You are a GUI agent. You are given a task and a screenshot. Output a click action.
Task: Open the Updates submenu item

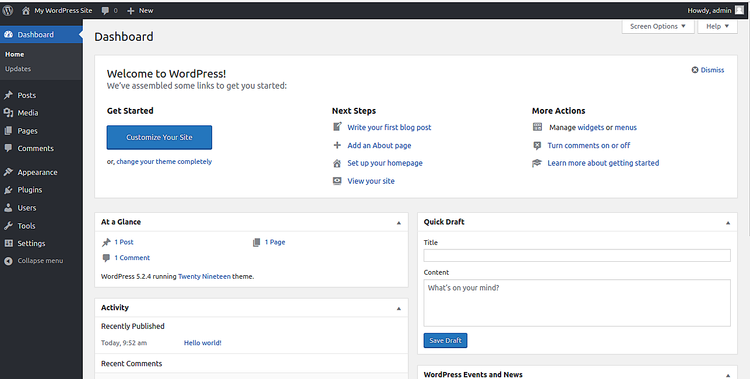18,69
